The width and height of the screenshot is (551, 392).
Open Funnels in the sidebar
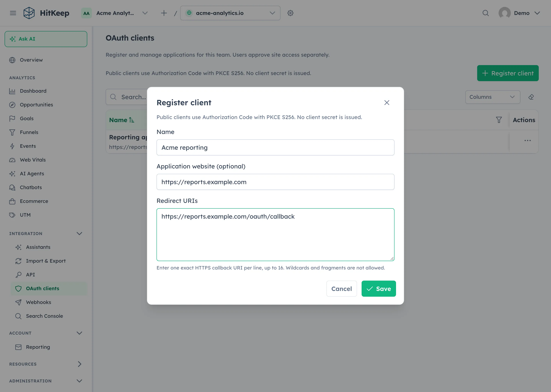pyautogui.click(x=46, y=132)
